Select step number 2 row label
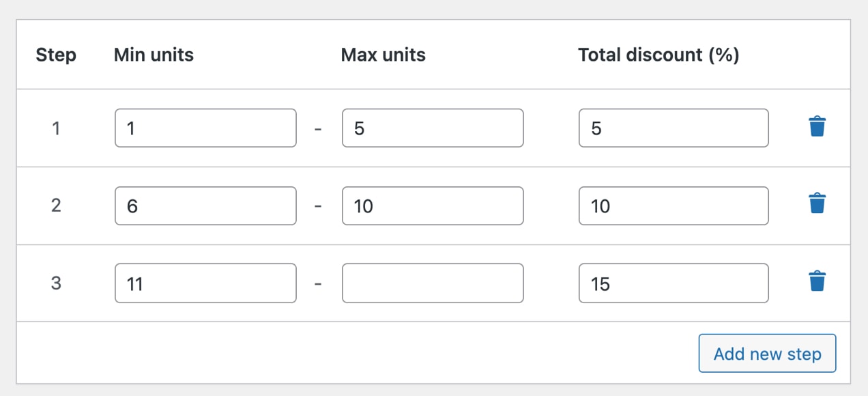The width and height of the screenshot is (868, 396). (56, 205)
